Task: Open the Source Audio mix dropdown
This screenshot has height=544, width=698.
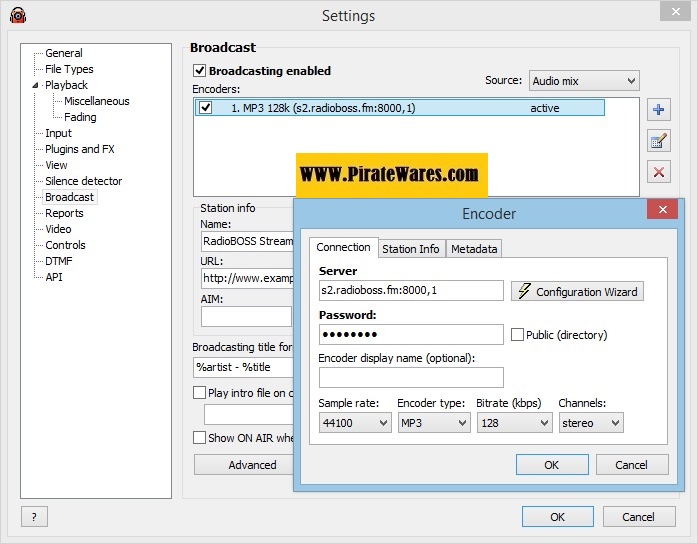Action: (584, 81)
